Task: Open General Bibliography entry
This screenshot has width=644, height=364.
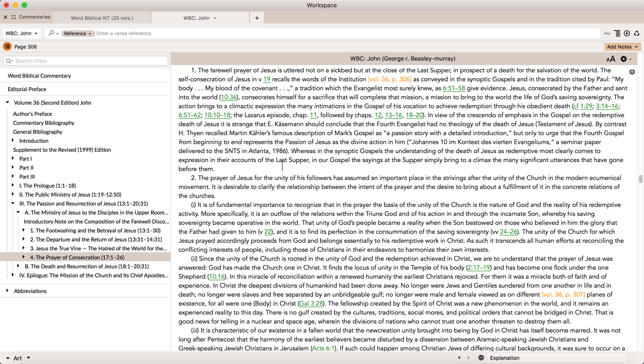Action: point(38,132)
